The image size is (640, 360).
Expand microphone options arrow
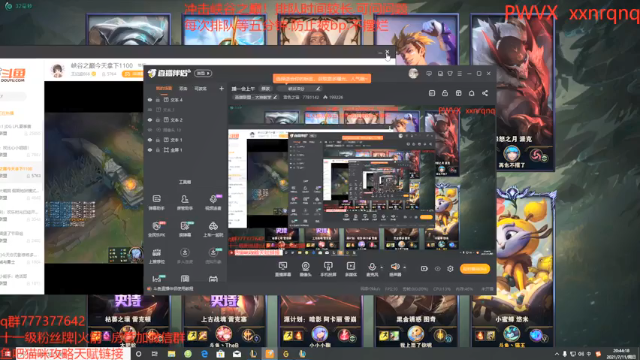click(x=382, y=267)
